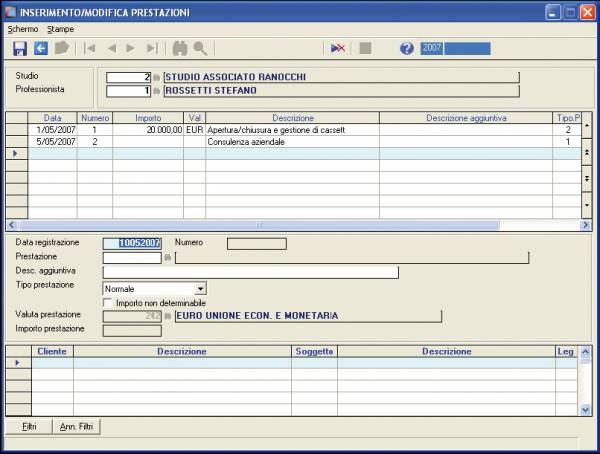Click the Importo column header
Viewport: 600px width, 454px height.
point(148,118)
